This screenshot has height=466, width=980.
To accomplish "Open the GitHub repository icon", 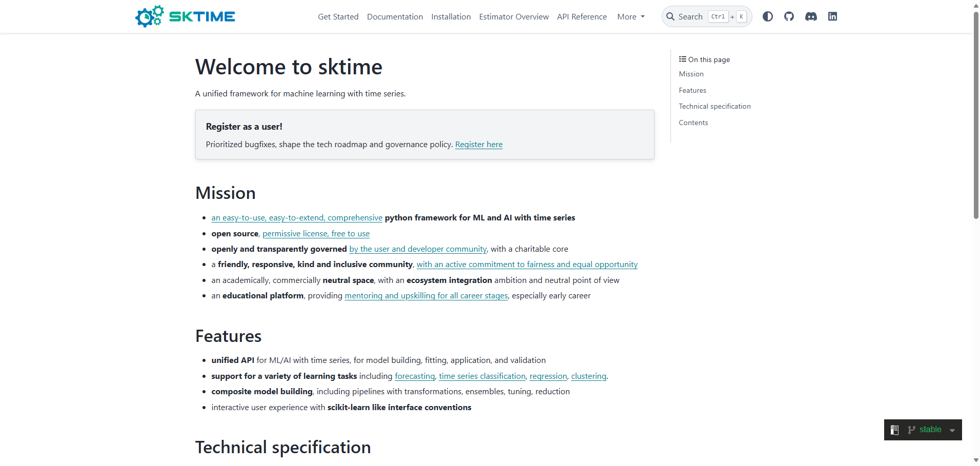I will tap(789, 16).
